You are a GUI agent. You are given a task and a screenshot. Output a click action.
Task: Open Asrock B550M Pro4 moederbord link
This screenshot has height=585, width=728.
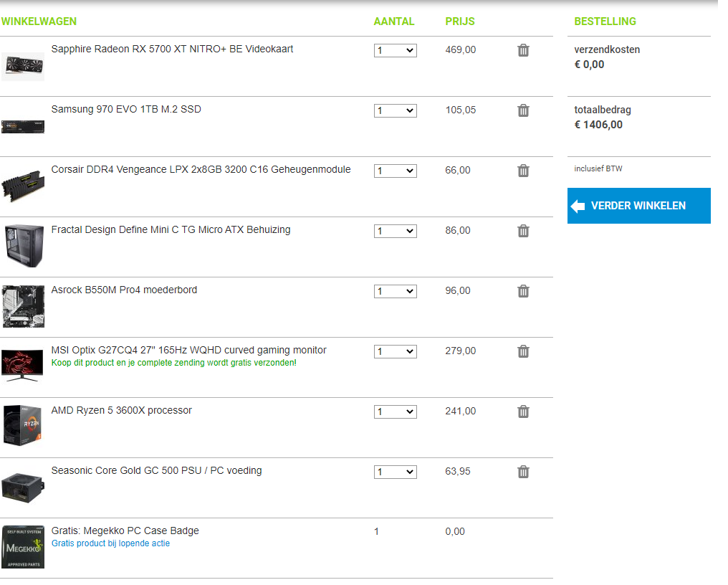coord(124,290)
